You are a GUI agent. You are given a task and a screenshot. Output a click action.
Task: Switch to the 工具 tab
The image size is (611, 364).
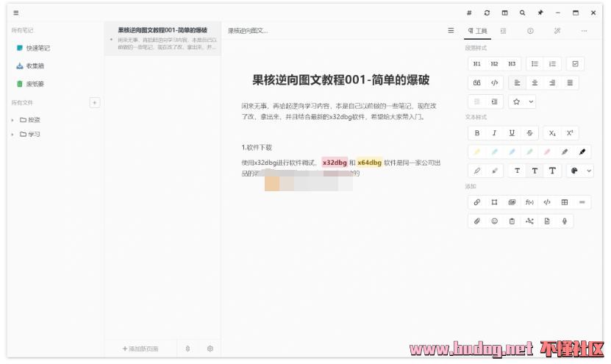(478, 31)
